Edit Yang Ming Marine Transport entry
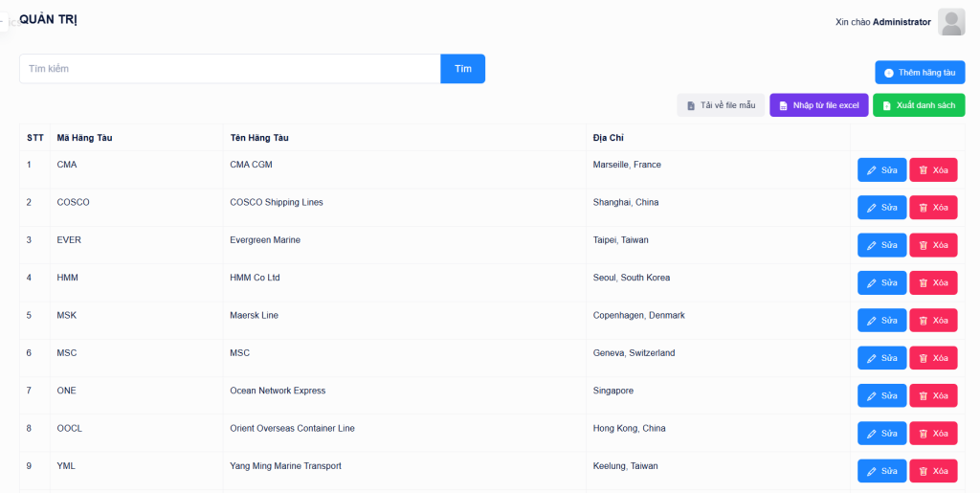 tap(881, 471)
